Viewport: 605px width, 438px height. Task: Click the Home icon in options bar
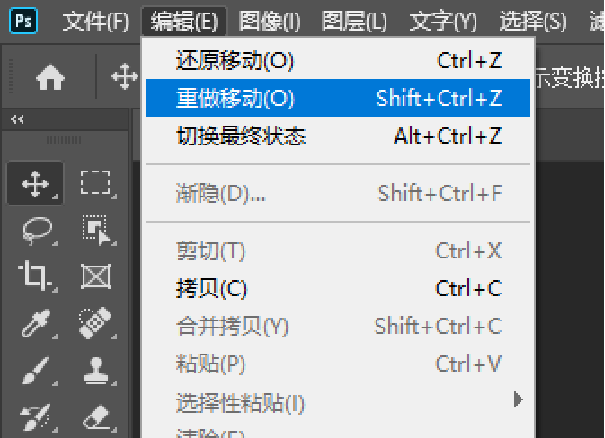pos(50,78)
